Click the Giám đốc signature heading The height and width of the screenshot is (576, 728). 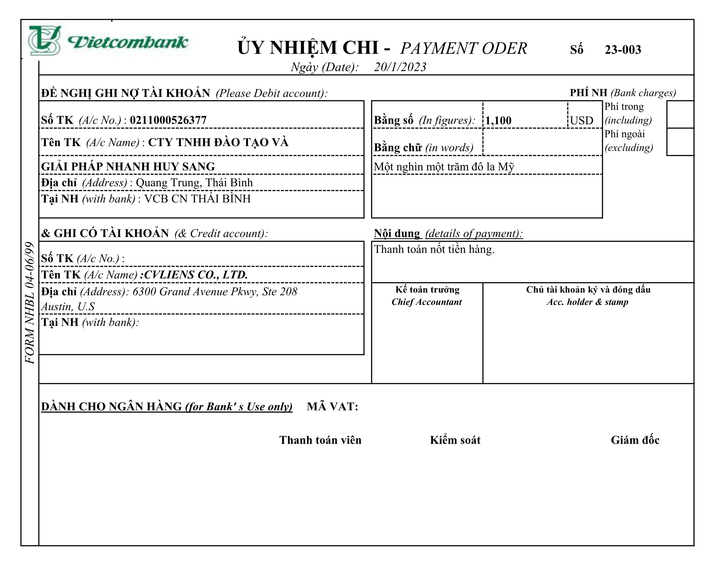point(635,440)
